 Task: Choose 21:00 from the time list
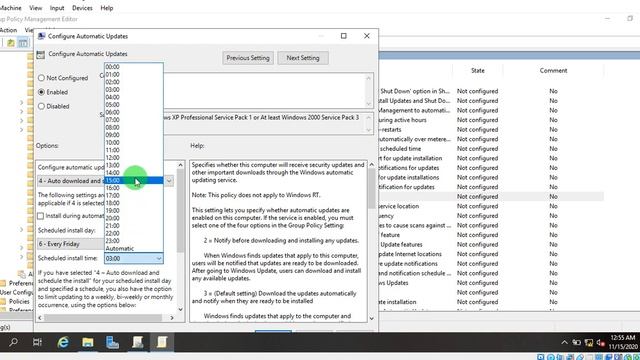134,226
